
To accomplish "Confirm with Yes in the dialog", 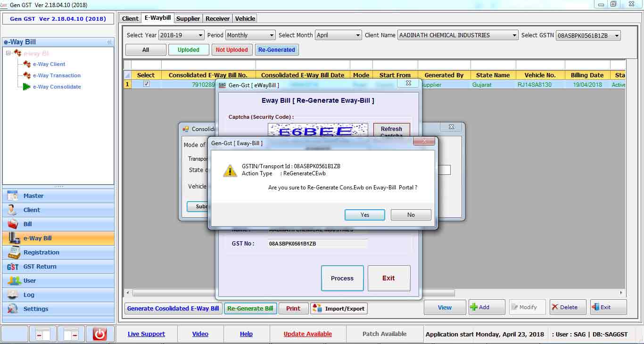I will tap(365, 215).
